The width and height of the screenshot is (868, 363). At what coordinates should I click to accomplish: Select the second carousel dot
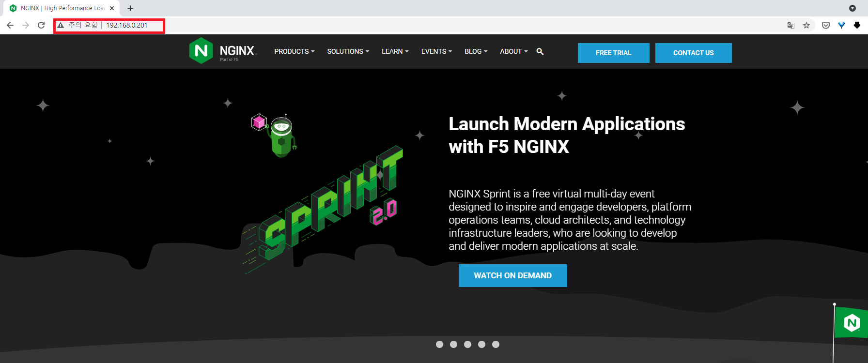[453, 344]
